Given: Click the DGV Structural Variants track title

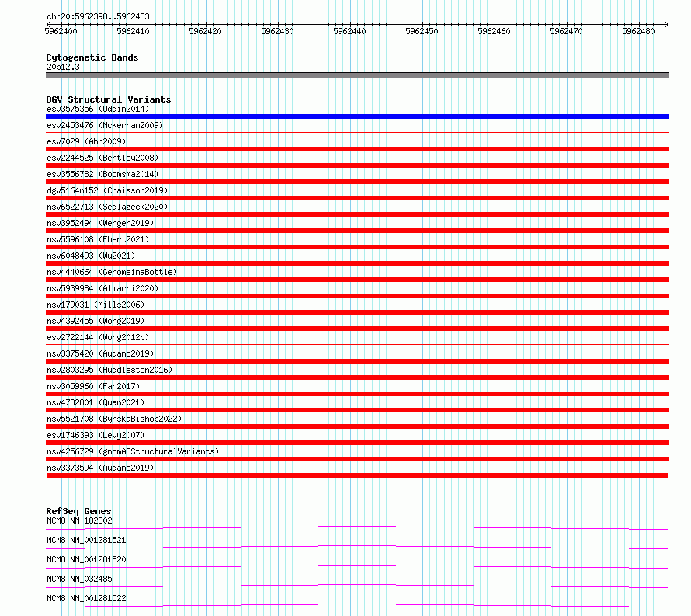Looking at the screenshot, I should click(109, 99).
